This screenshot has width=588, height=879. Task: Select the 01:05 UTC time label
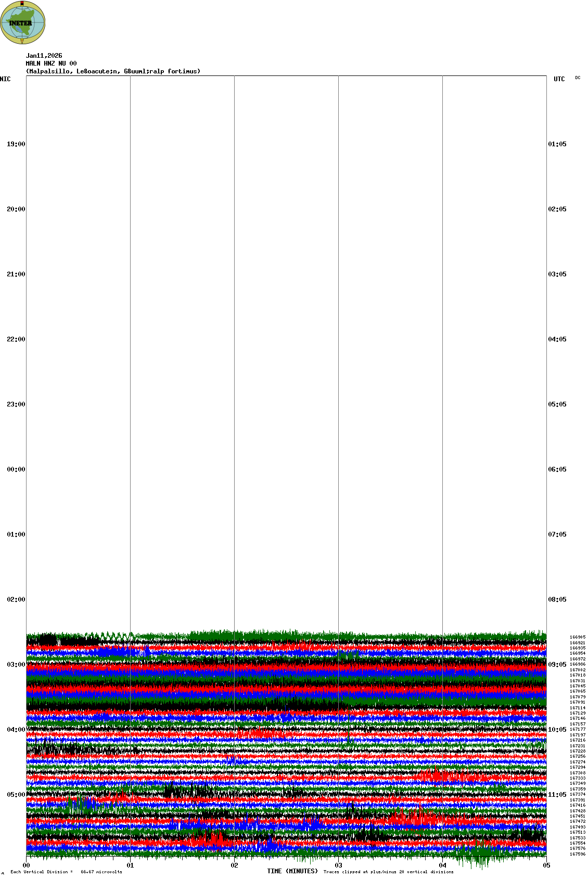coord(557,144)
